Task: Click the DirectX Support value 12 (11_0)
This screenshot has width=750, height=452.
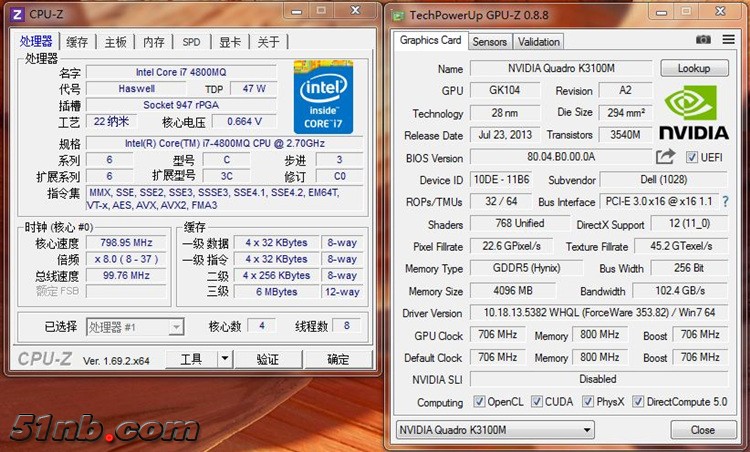Action: [690, 223]
